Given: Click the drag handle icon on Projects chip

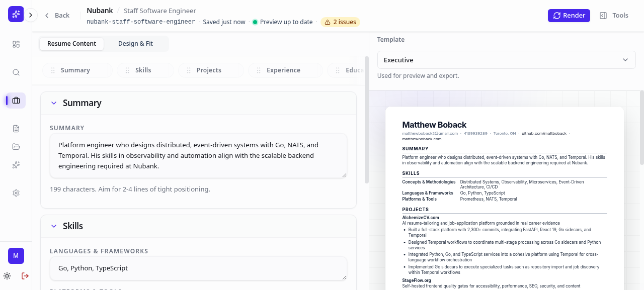Looking at the screenshot, I should [188, 70].
